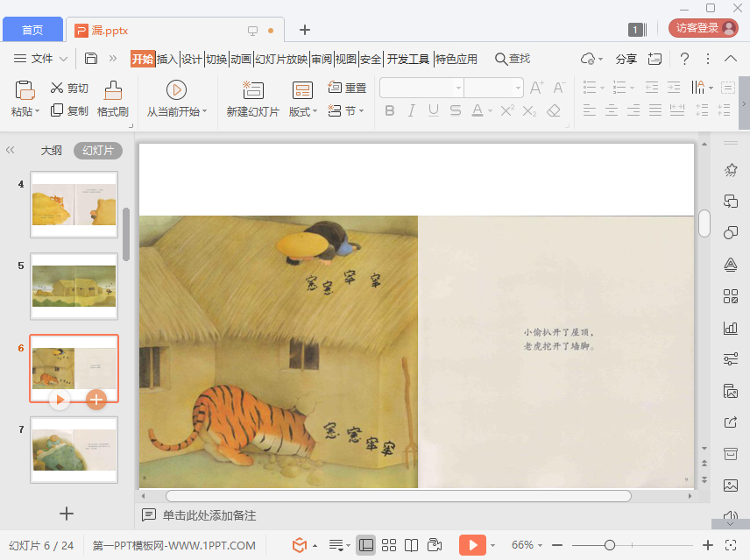Toggle superscript formatting
Image resolution: width=750 pixels, height=560 pixels.
click(507, 111)
